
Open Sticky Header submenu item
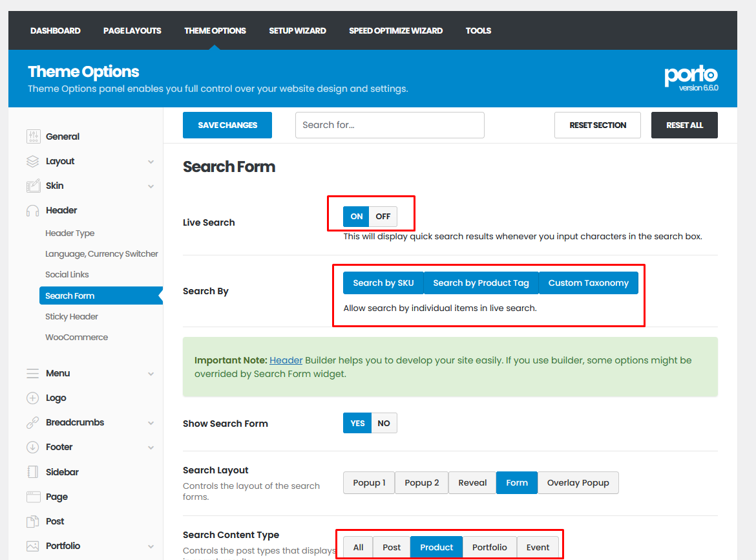[72, 316]
